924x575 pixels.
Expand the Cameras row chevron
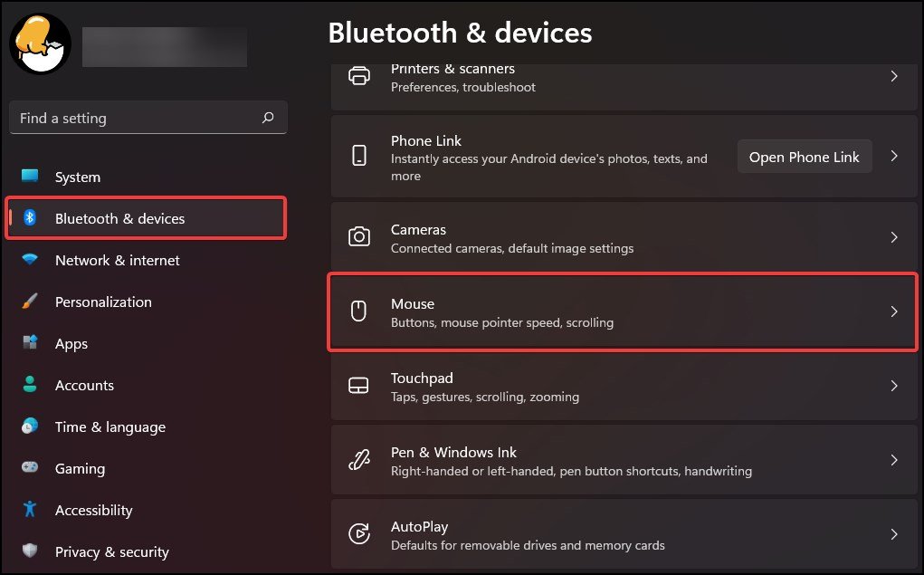tap(894, 237)
